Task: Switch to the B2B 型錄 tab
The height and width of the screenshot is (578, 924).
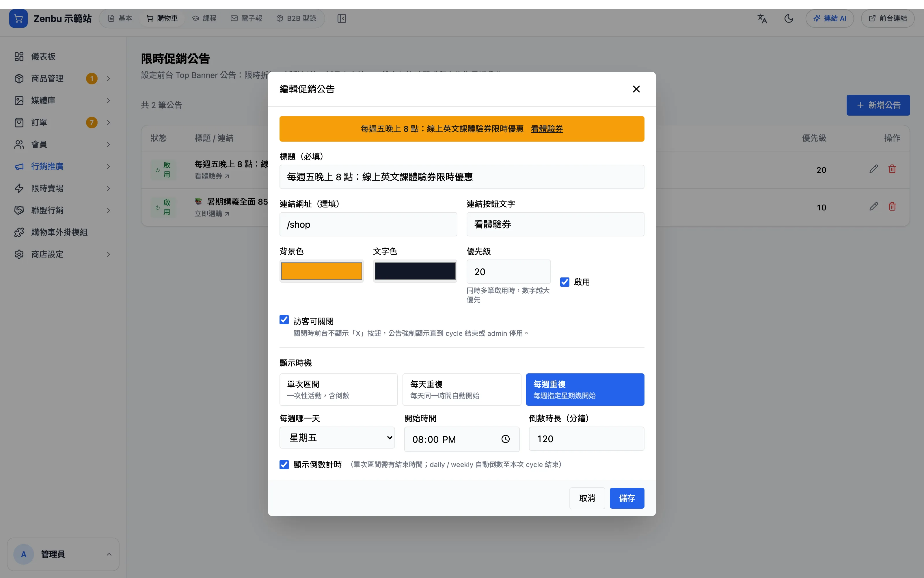Action: (x=296, y=18)
